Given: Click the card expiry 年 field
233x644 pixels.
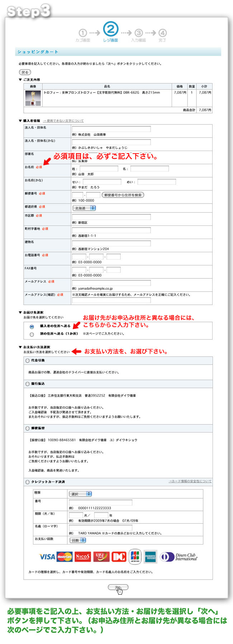Looking at the screenshot, I should pos(101,515).
